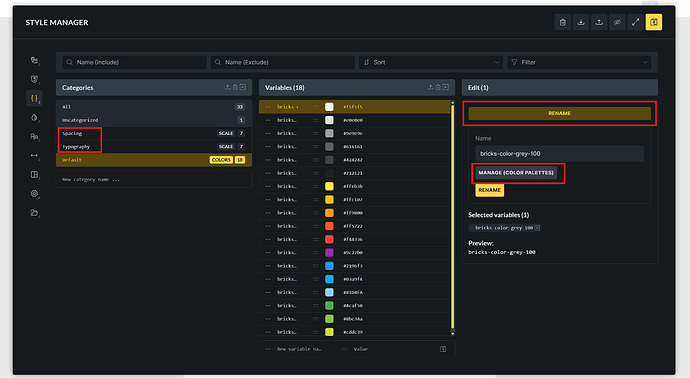This screenshot has width=690, height=378.
Task: Click the new variable Value field
Action: [361, 349]
